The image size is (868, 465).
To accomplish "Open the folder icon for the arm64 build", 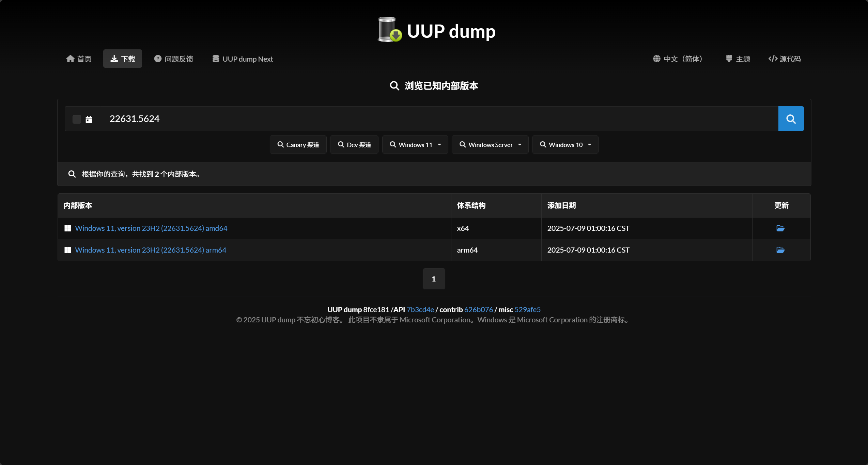I will (781, 250).
